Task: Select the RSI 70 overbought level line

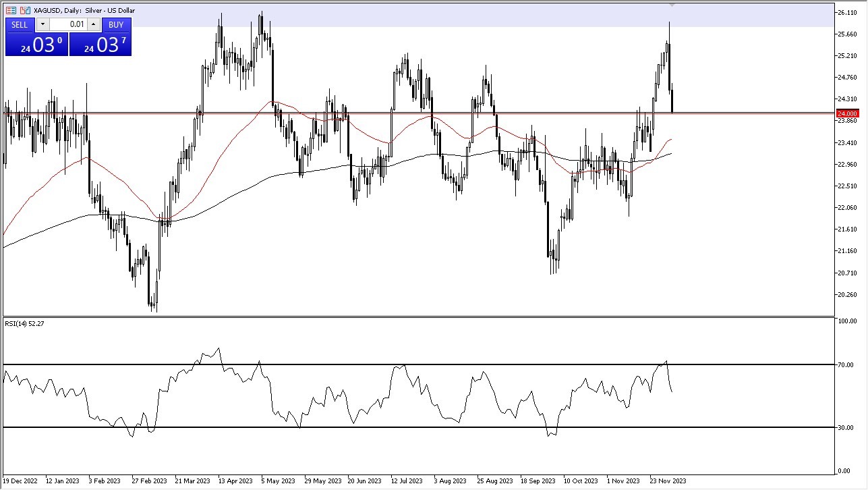Action: pyautogui.click(x=418, y=364)
